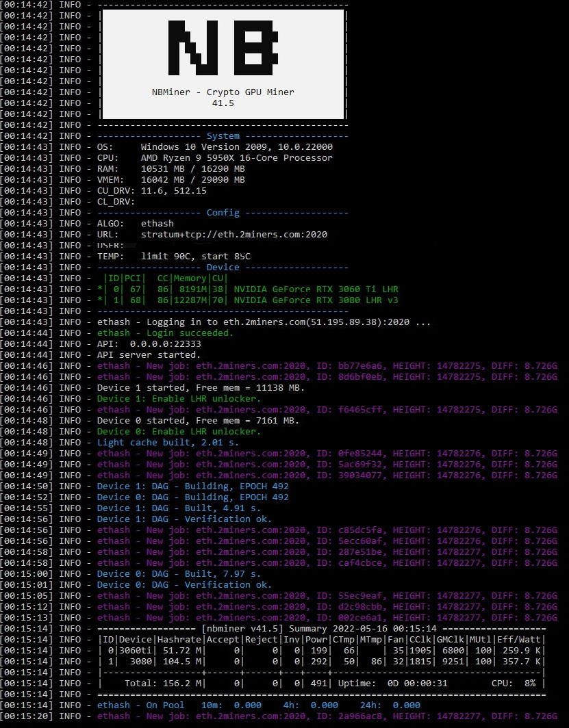Click the new job line with ID 5ac69f32
The height and width of the screenshot is (728, 569).
click(327, 465)
